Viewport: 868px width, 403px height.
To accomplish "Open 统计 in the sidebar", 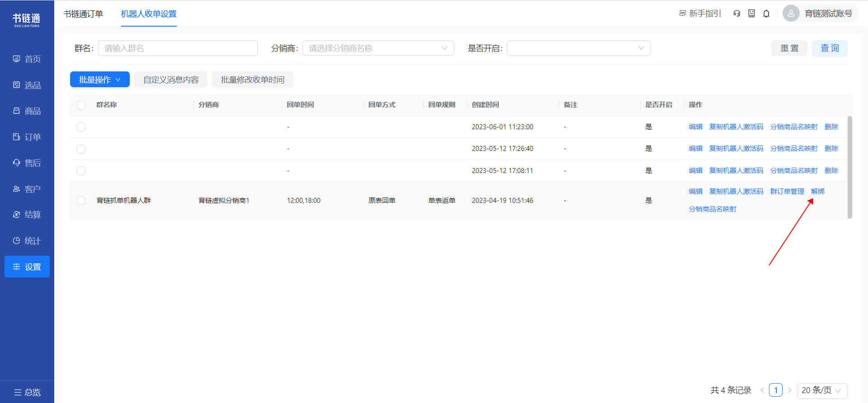I will coord(27,241).
